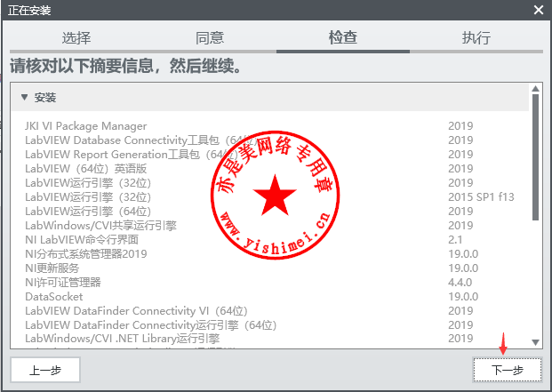Click the 安装 section header label
Screen dimensions: 552x392
45,98
